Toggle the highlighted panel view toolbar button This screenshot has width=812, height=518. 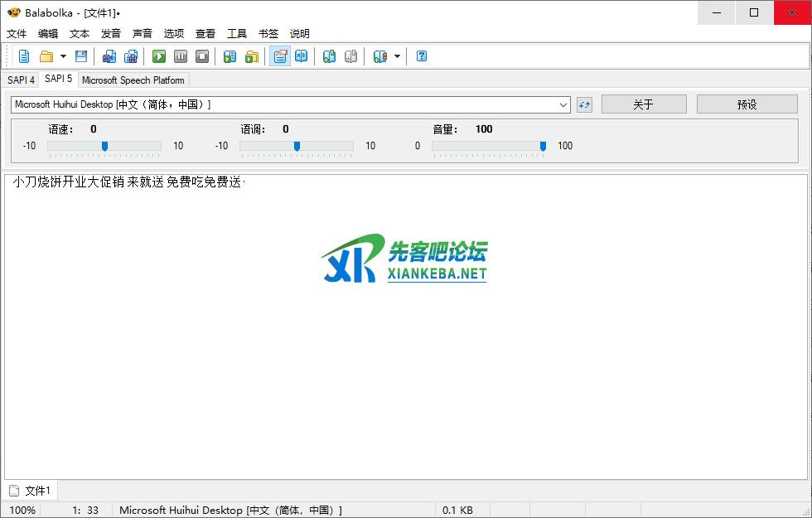(x=280, y=56)
